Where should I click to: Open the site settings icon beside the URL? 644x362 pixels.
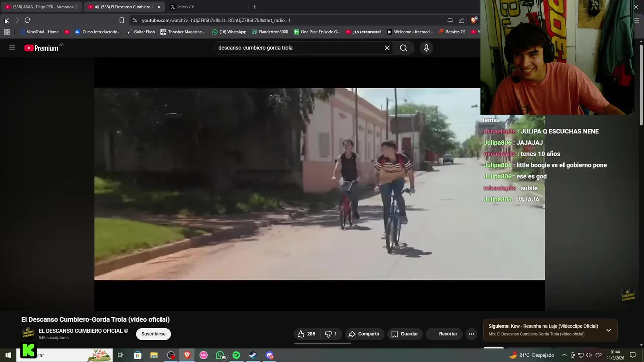(134, 20)
